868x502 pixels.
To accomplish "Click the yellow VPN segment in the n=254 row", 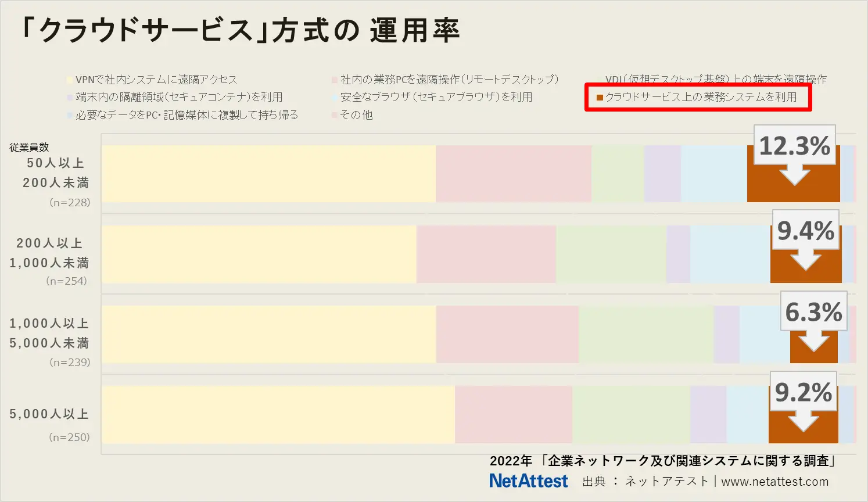I will (x=259, y=254).
